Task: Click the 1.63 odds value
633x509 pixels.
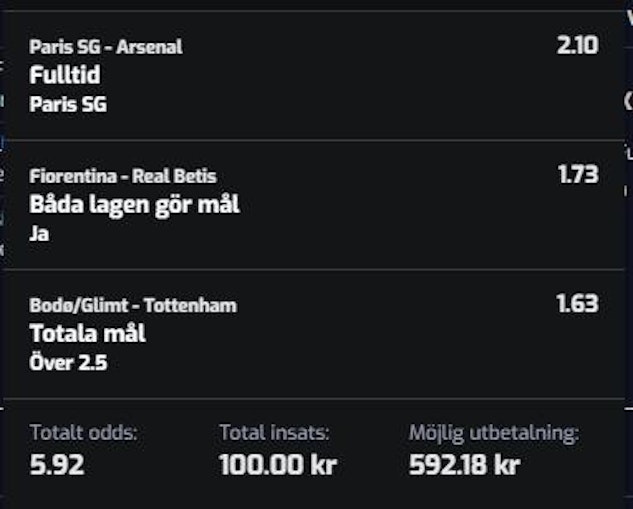Action: click(577, 303)
